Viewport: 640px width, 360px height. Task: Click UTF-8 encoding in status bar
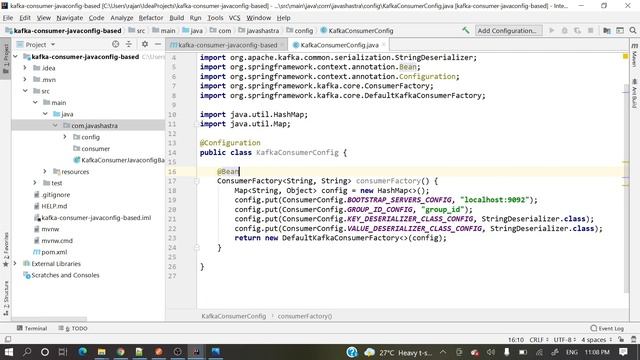(x=564, y=340)
